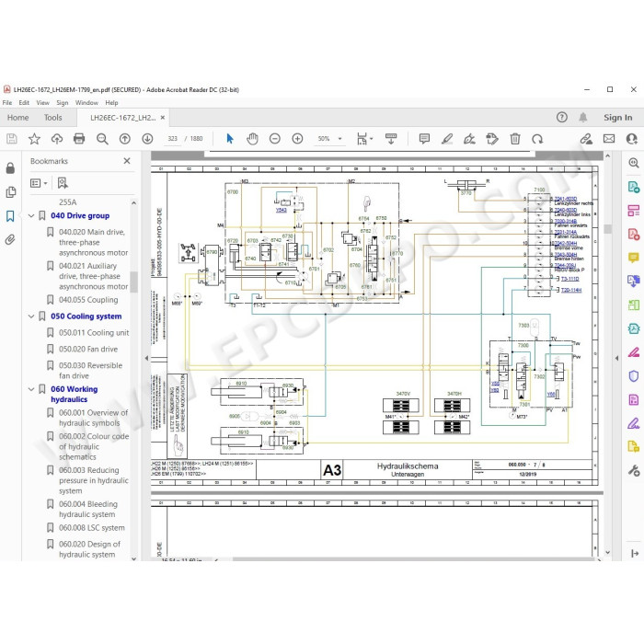Image resolution: width=644 pixels, height=644 pixels.
Task: Toggle the Bookmarks panel icon
Action: (x=10, y=216)
